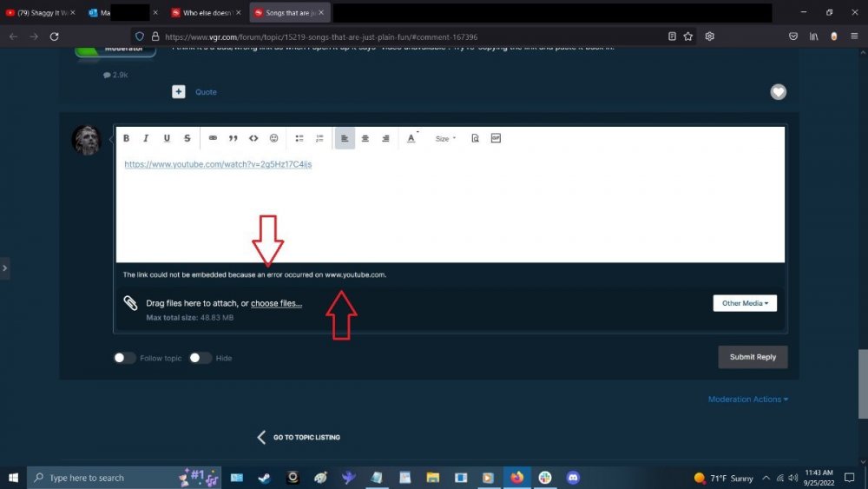Quote the moderator's post
The width and height of the screenshot is (868, 489).
(206, 92)
